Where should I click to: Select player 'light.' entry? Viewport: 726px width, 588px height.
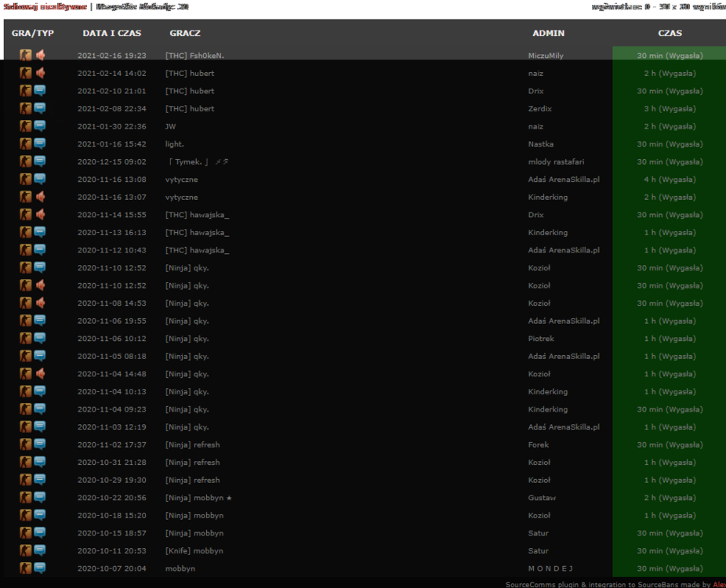[175, 144]
